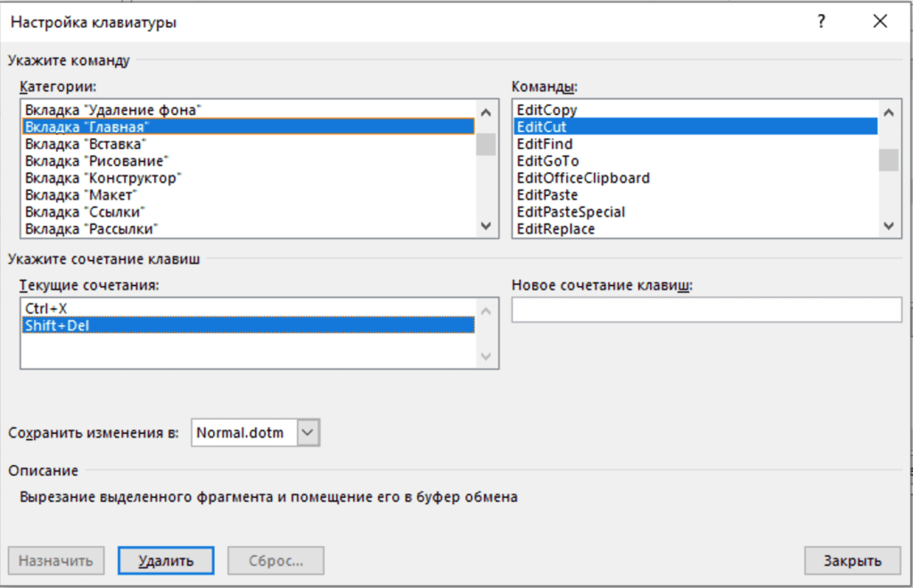913x588 pixels.
Task: Select the Ctrl+X current shortcut
Action: [47, 308]
